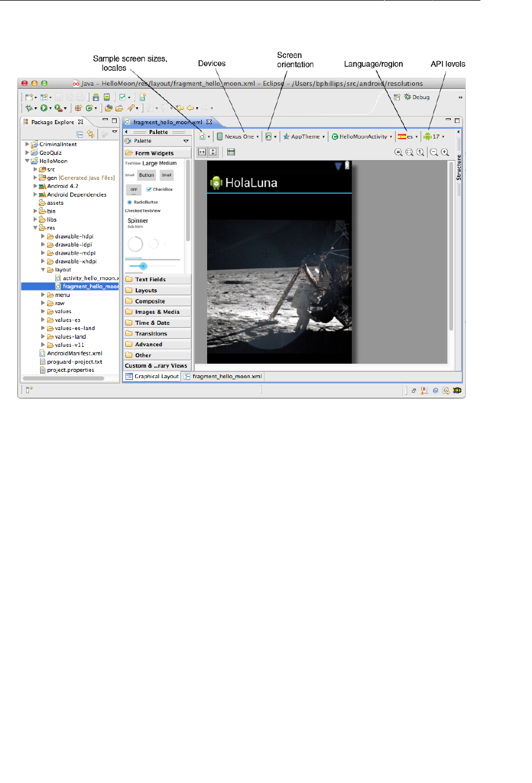Click the Open Perspective icon
Image resolution: width=532 pixels, height=783 pixels.
397,97
